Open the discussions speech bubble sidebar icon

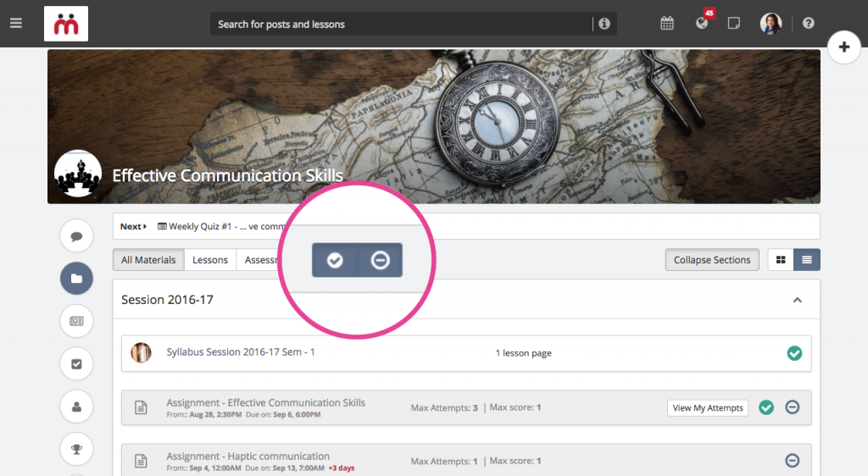click(x=76, y=236)
